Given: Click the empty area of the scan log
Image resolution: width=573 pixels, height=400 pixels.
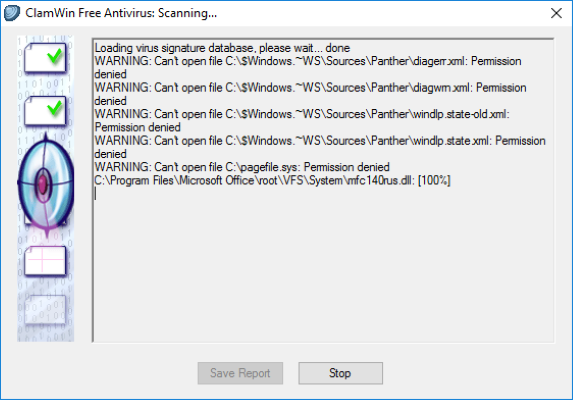Looking at the screenshot, I should point(323,268).
